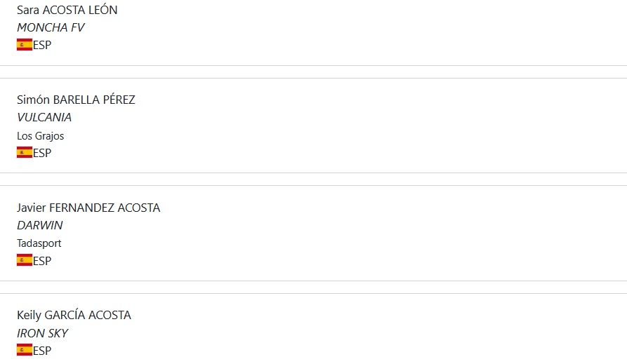Viewport: 627px width, 364px height.
Task: Click the Spain flag below Tadasport
Action: (x=25, y=261)
